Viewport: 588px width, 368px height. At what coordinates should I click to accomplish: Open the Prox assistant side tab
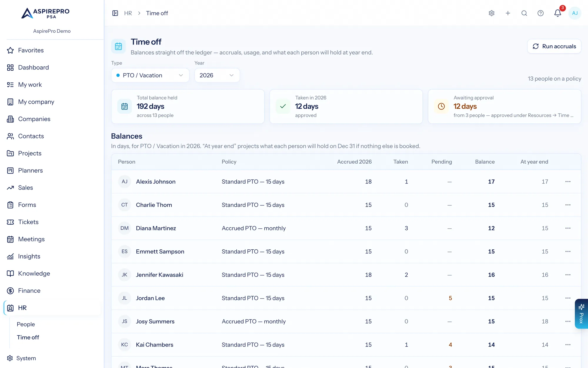tap(581, 314)
